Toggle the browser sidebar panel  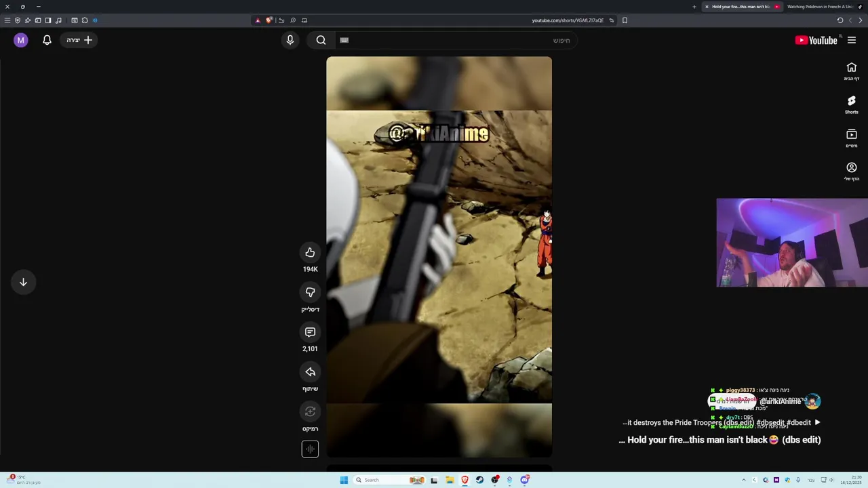pyautogui.click(x=48, y=20)
